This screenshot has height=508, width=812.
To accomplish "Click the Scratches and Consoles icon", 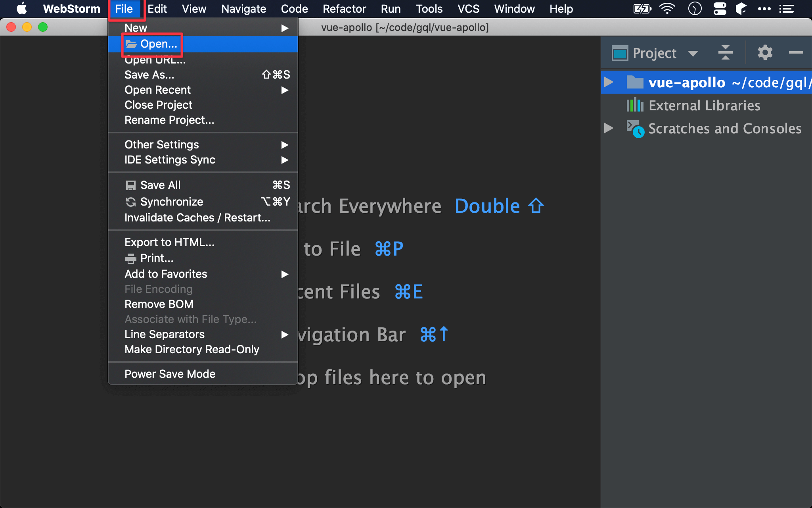I will [x=635, y=129].
